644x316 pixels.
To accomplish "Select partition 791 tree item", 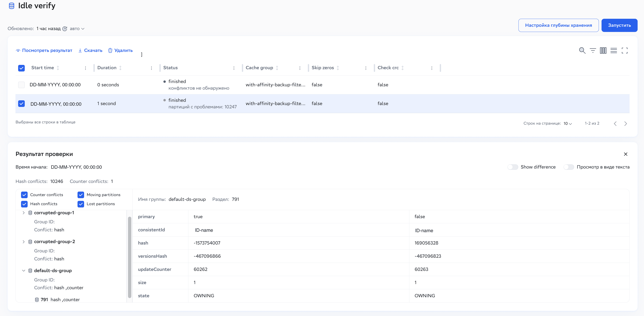I will click(45, 300).
